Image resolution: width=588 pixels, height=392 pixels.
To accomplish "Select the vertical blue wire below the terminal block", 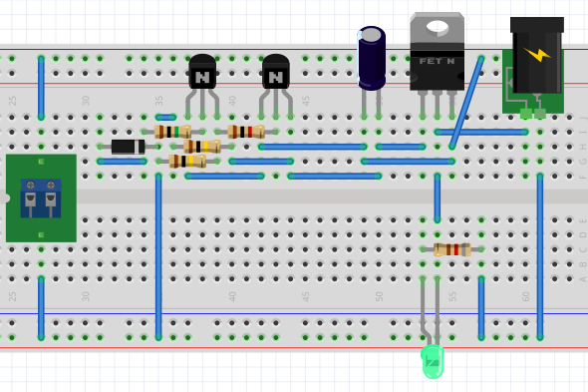I will pyautogui.click(x=41, y=308).
